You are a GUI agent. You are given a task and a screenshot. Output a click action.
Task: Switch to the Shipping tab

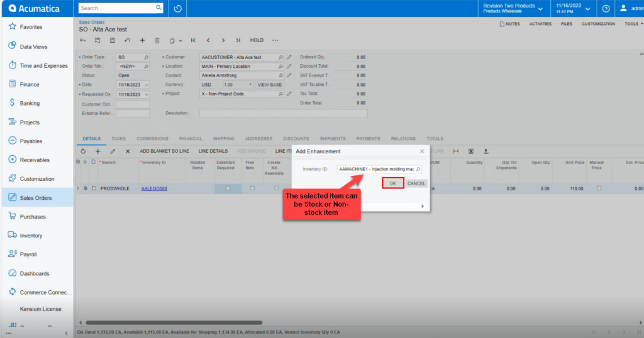tap(223, 139)
